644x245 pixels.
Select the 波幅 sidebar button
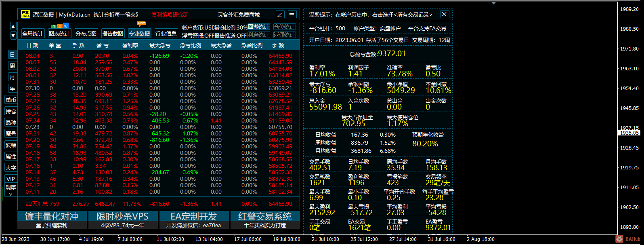(x=11, y=145)
